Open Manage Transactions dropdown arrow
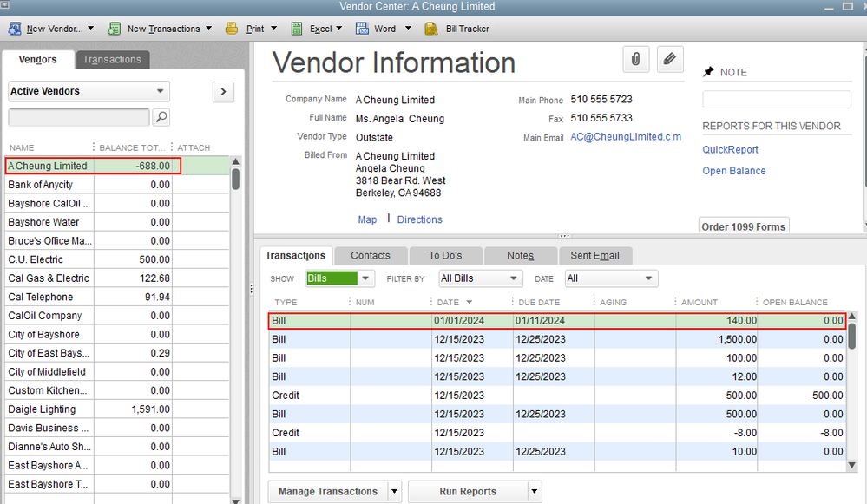The image size is (867, 504). tap(394, 491)
